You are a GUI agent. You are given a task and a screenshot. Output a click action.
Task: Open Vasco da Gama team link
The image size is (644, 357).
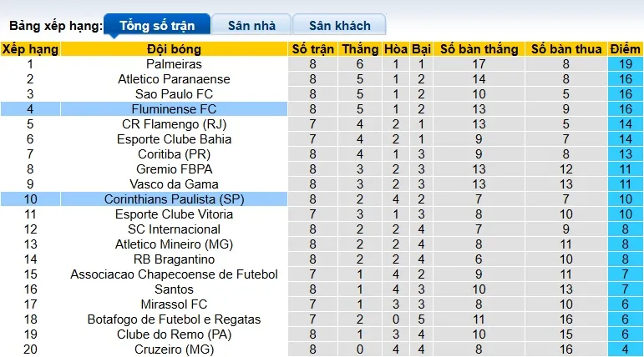174,184
